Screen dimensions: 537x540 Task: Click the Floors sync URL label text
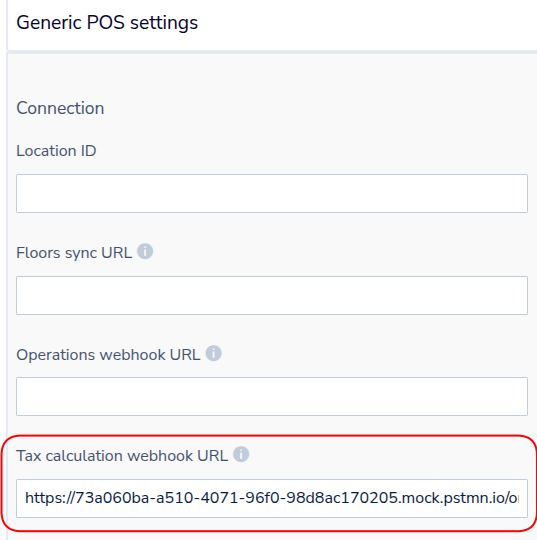pyautogui.click(x=74, y=253)
